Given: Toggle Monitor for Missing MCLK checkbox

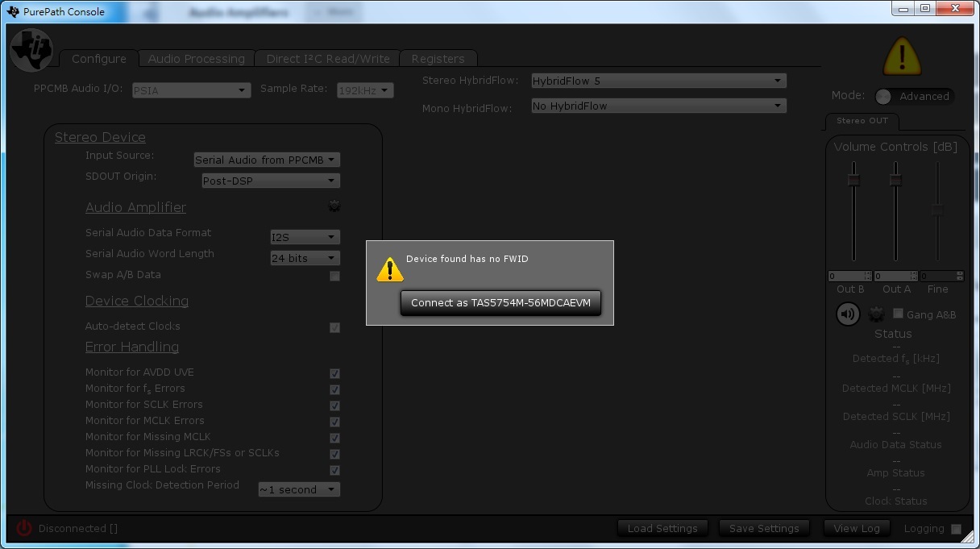Looking at the screenshot, I should click(x=334, y=438).
